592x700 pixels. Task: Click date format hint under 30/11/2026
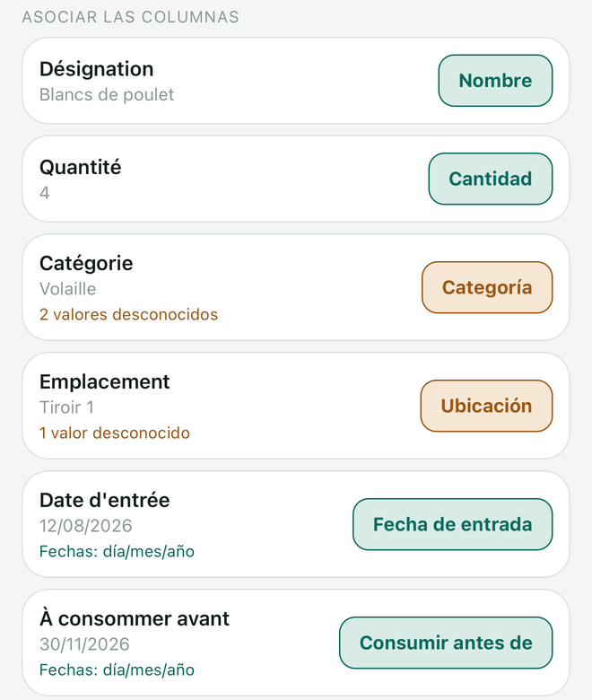(x=117, y=670)
